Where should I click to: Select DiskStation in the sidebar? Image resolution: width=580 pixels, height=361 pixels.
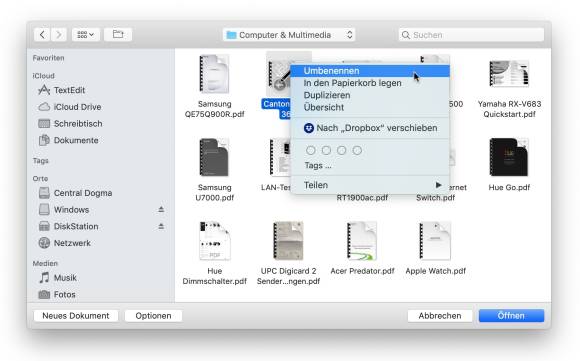[x=68, y=226]
